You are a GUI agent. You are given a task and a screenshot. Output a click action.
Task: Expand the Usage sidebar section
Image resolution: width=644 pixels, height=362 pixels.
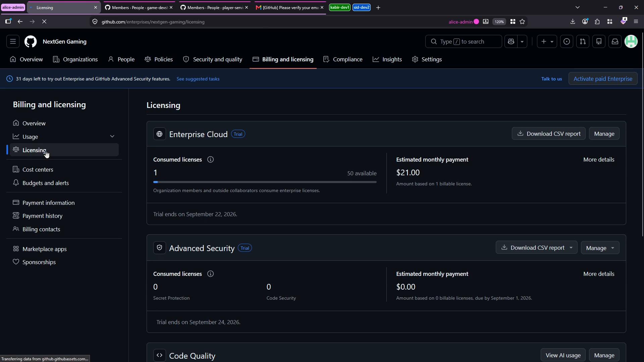tap(112, 136)
